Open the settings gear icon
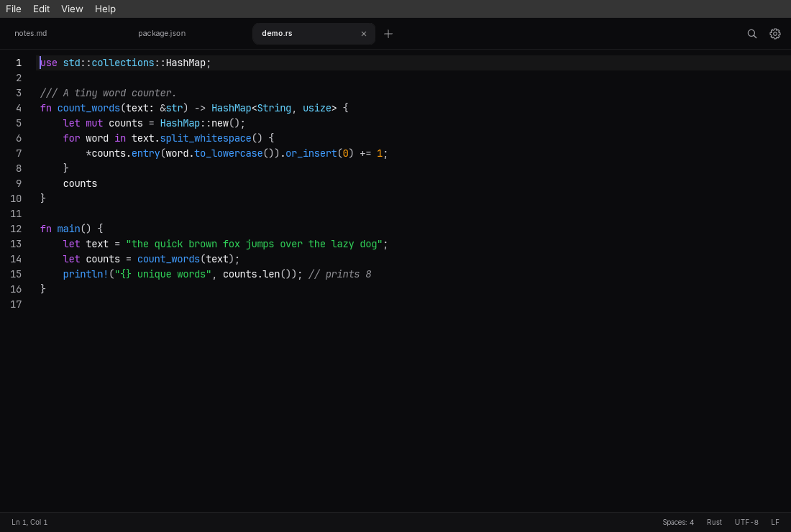The image size is (791, 532). coord(775,34)
